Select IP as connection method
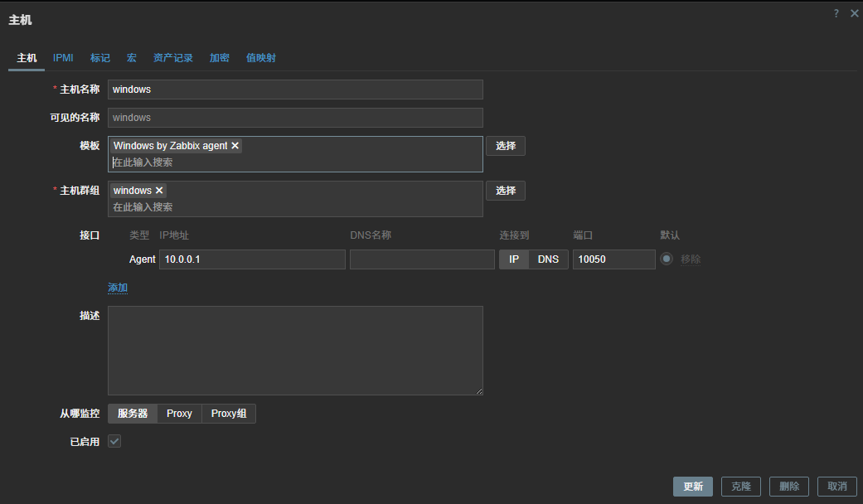This screenshot has width=863, height=504. (514, 259)
